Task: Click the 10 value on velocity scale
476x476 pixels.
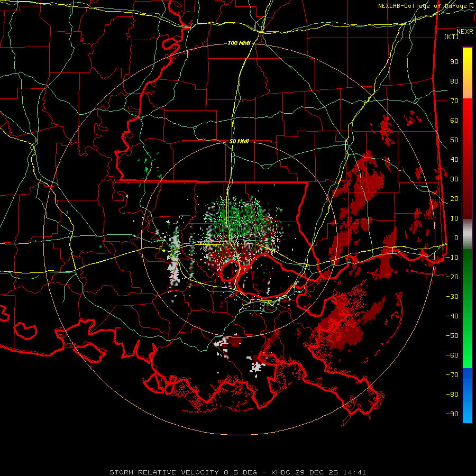Action: pyautogui.click(x=454, y=218)
